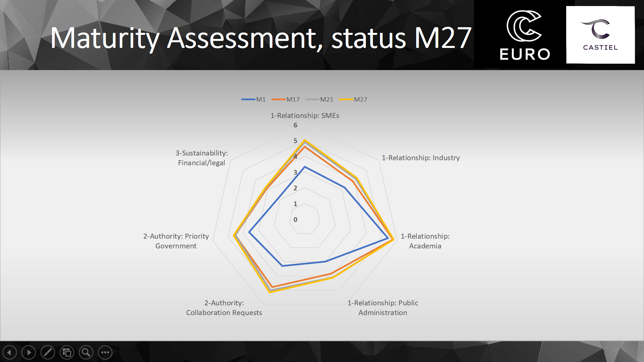644x362 pixels.
Task: Advance to the next slide
Action: tap(29, 352)
